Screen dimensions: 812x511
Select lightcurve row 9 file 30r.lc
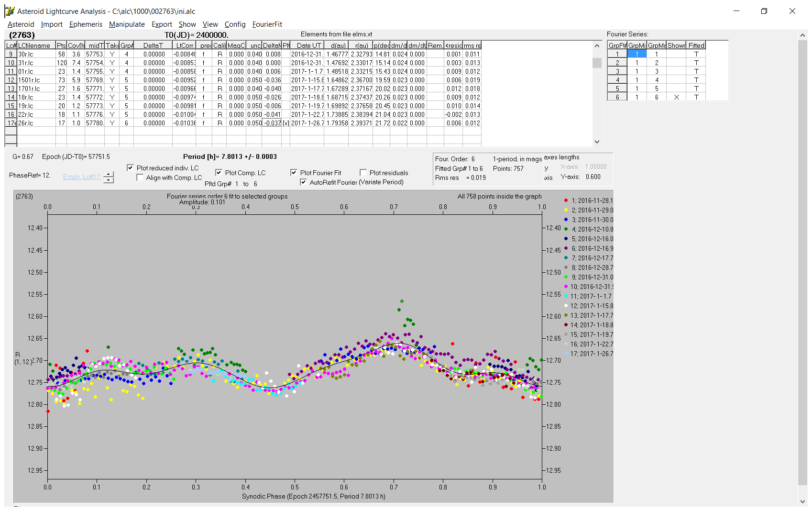[243, 54]
